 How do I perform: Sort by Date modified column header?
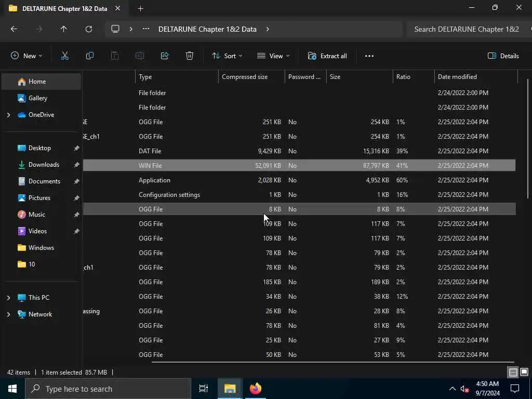pyautogui.click(x=476, y=77)
